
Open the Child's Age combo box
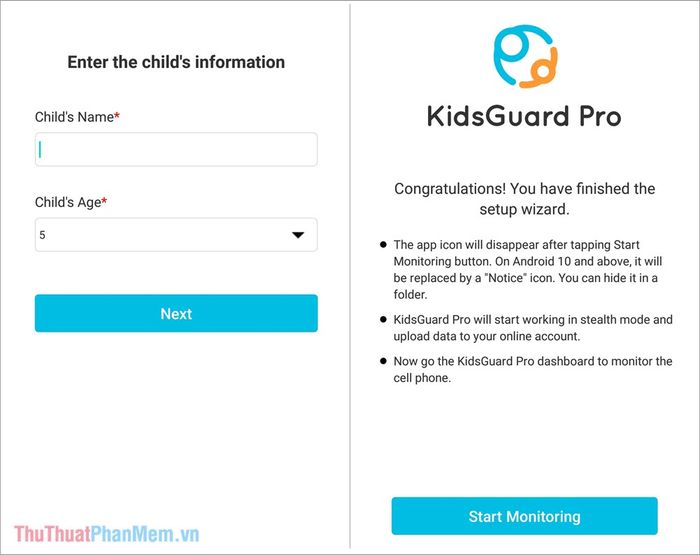click(x=175, y=235)
